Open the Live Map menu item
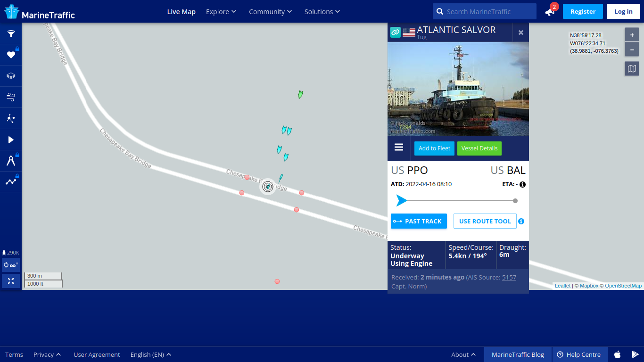This screenshot has width=644, height=362. pos(182,11)
